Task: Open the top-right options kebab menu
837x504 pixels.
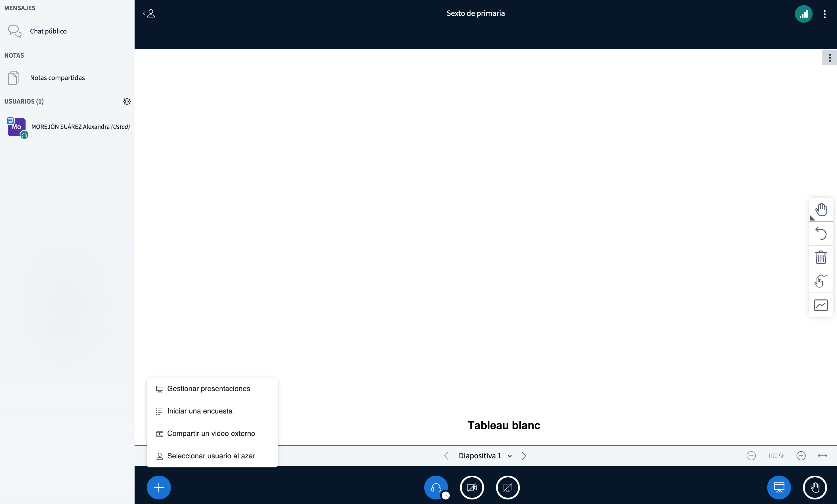Action: (x=825, y=14)
